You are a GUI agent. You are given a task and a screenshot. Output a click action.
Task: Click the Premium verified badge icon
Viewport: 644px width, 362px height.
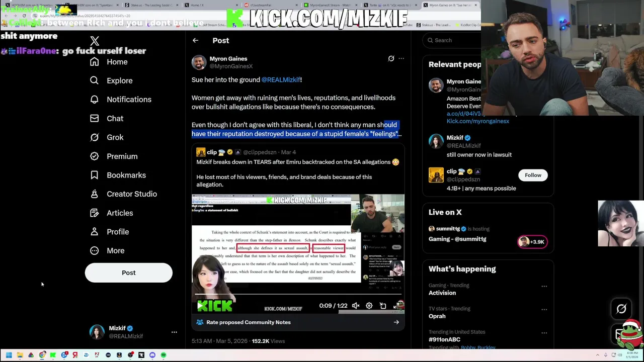pyautogui.click(x=94, y=156)
